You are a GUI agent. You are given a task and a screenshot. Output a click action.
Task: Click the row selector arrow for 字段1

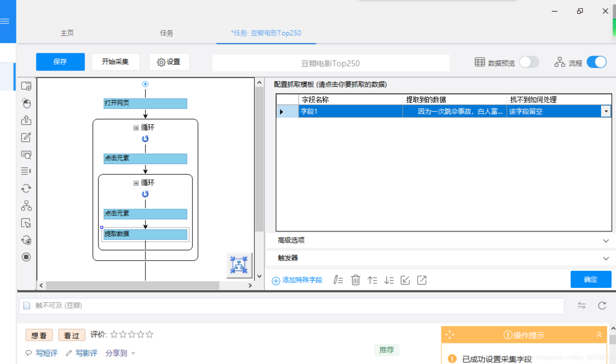click(282, 112)
